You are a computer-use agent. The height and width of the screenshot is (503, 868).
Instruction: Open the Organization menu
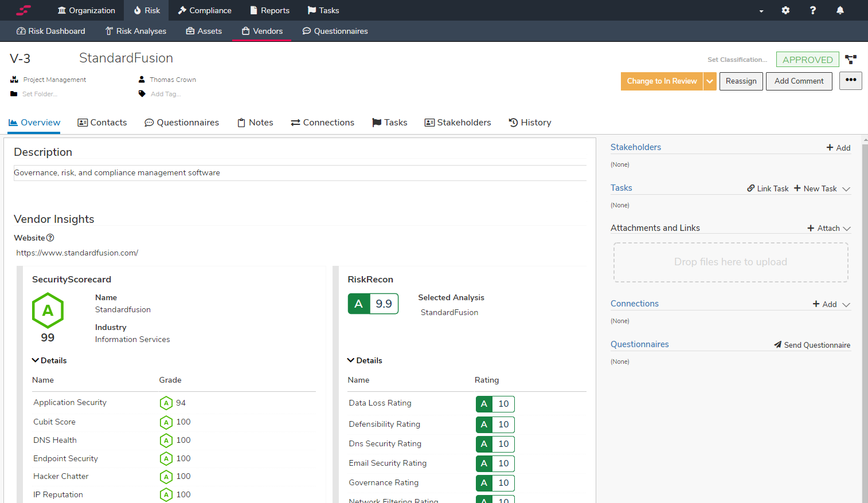coord(87,10)
